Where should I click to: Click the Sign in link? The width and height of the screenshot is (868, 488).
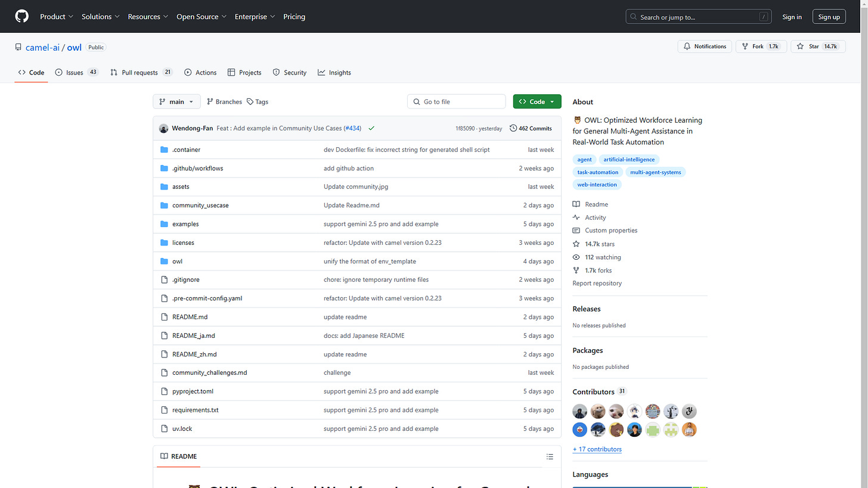coord(792,17)
